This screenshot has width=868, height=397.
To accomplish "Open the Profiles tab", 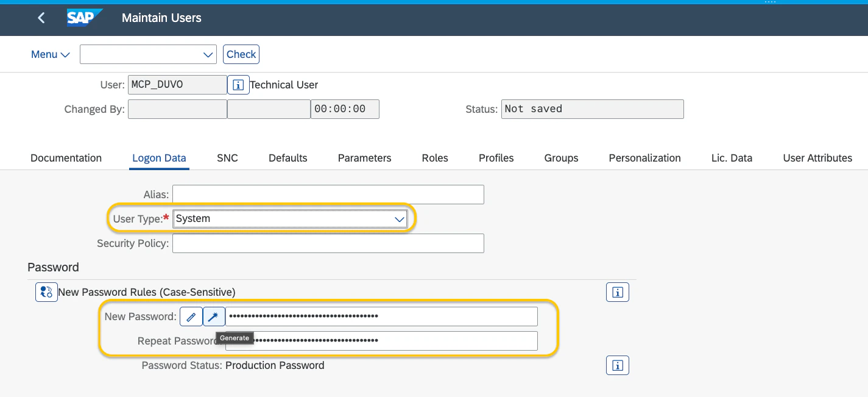I will tap(496, 158).
